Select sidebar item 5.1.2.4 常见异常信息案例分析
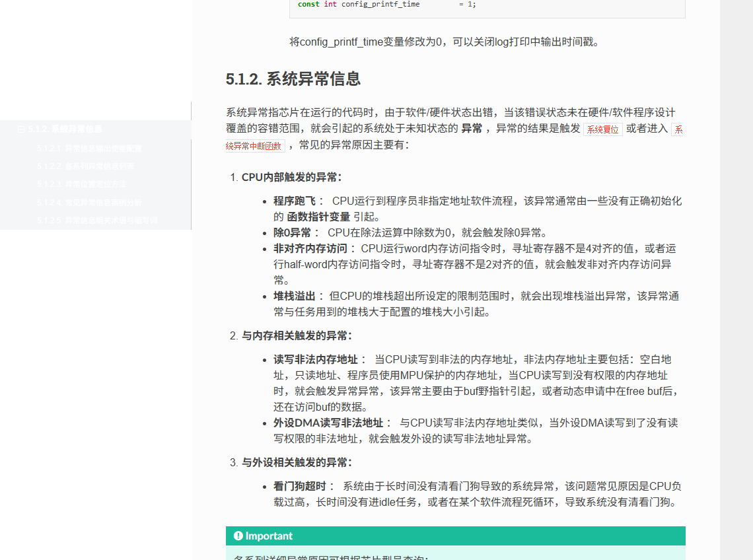This screenshot has width=753, height=560. 89,202
